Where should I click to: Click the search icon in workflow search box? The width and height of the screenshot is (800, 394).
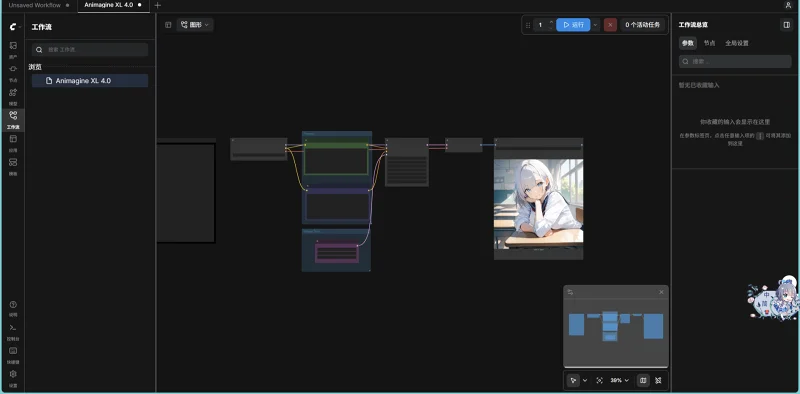[39, 50]
